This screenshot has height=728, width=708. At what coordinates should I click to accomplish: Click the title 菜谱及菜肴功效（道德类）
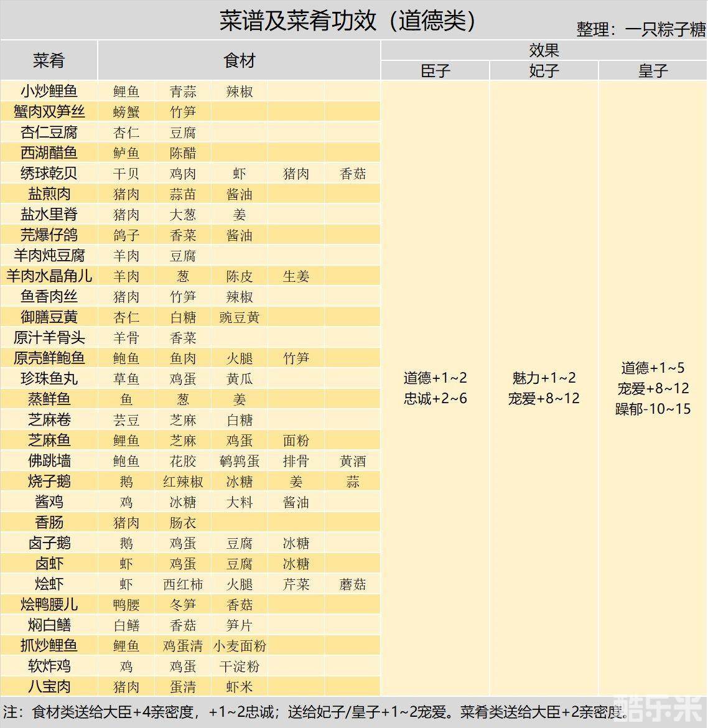coord(348,21)
